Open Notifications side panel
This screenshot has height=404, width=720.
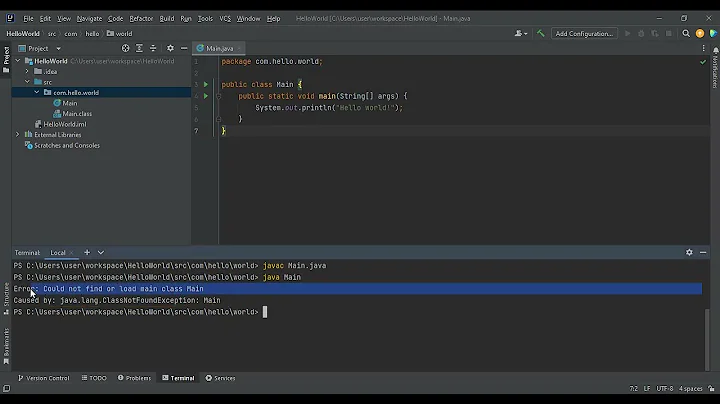[x=715, y=68]
